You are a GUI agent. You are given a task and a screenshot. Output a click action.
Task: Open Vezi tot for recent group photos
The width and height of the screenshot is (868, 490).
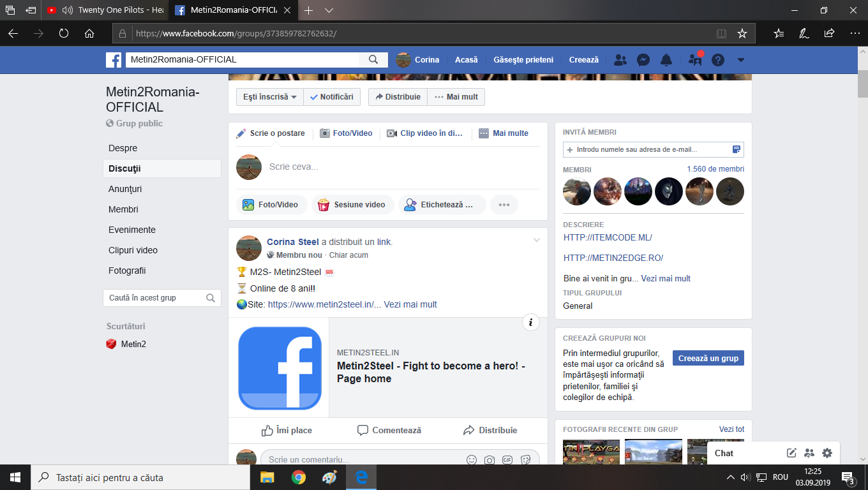[x=732, y=429]
